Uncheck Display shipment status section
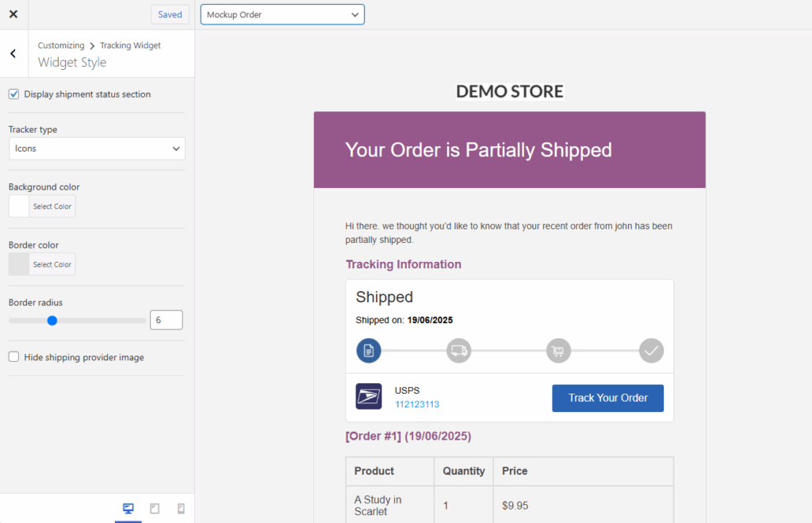812x523 pixels. click(13, 94)
